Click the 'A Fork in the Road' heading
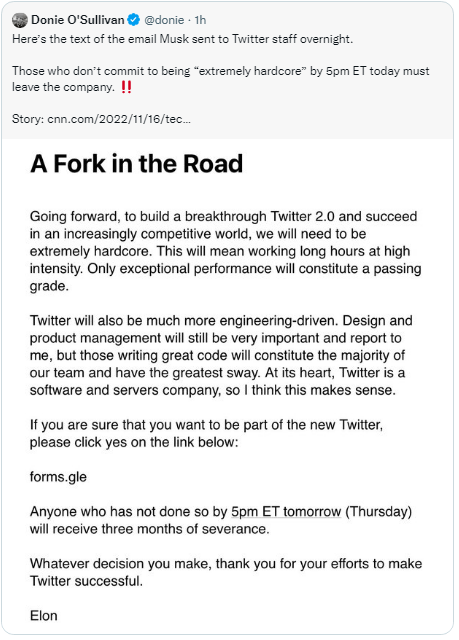The image size is (459, 640). pyautogui.click(x=136, y=164)
